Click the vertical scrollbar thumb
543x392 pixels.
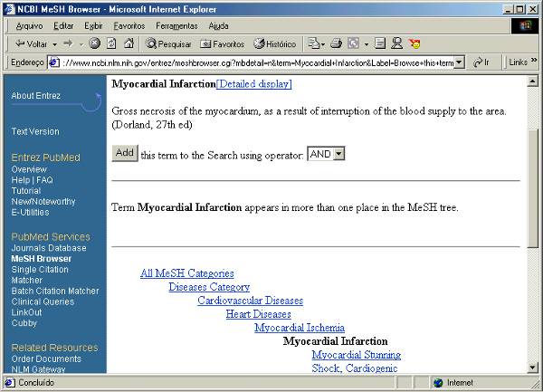point(533,188)
